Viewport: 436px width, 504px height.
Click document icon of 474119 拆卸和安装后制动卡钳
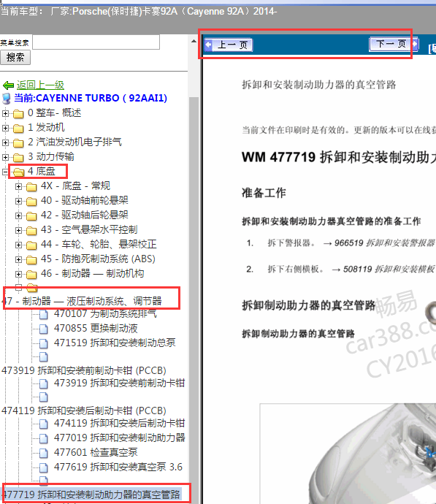[x=43, y=424]
